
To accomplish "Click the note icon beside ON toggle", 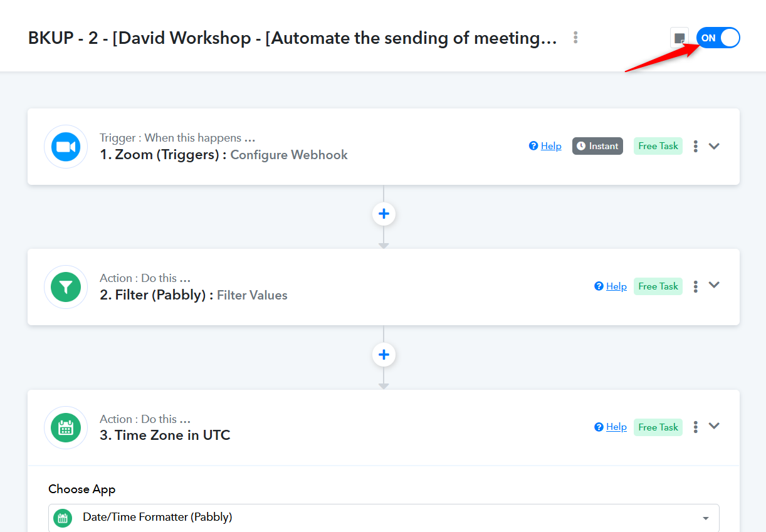I will pos(679,38).
